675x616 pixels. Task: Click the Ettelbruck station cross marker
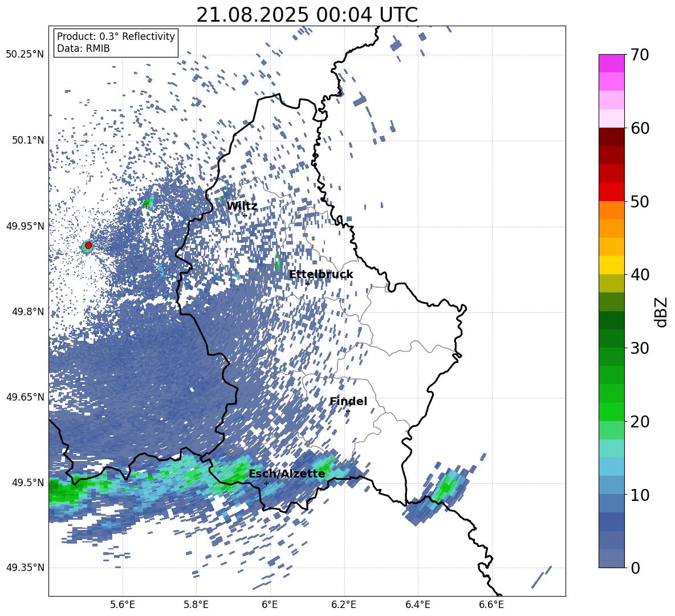(x=307, y=283)
